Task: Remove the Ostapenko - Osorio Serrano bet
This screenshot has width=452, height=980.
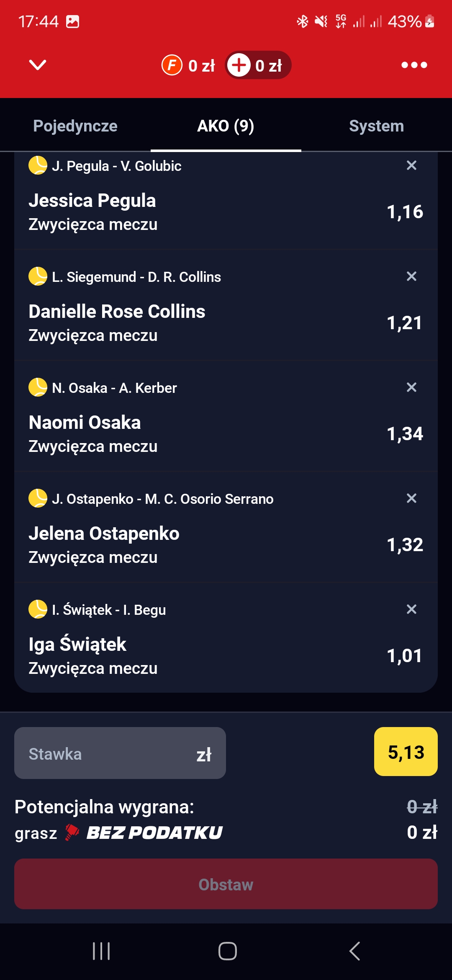Action: (411, 498)
